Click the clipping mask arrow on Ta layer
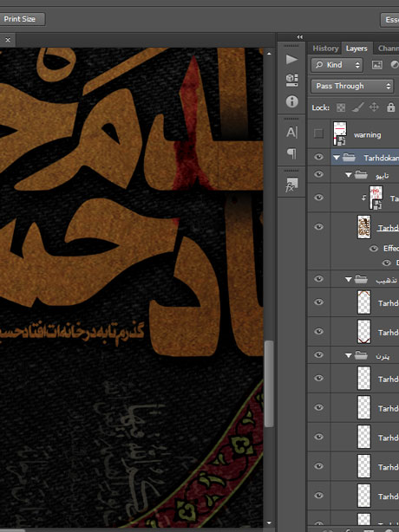Viewport: 399px width, 532px height. coord(364,198)
